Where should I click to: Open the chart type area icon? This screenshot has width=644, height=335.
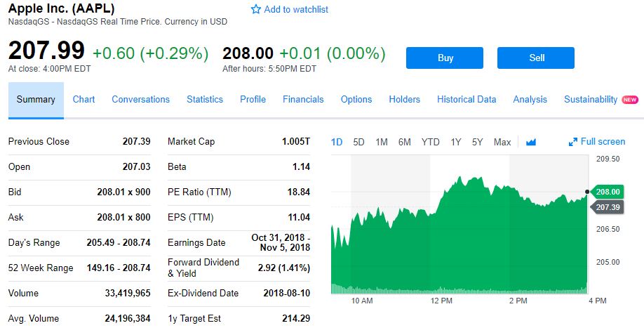coord(530,142)
